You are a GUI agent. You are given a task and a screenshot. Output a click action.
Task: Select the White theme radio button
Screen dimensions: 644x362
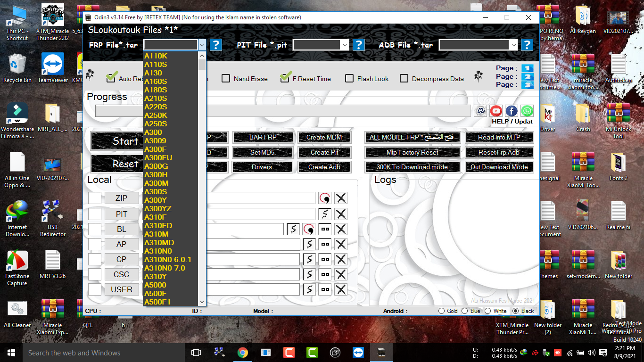coord(488,311)
